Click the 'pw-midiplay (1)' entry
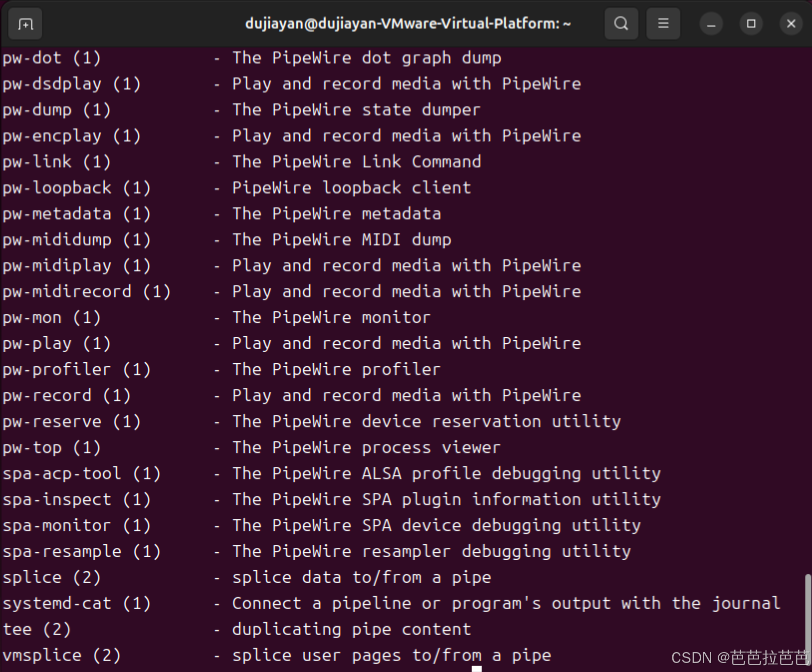The height and width of the screenshot is (672, 812). coord(77,266)
